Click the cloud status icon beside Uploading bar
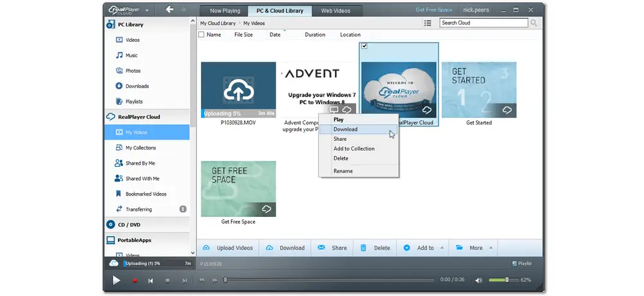 click(114, 263)
